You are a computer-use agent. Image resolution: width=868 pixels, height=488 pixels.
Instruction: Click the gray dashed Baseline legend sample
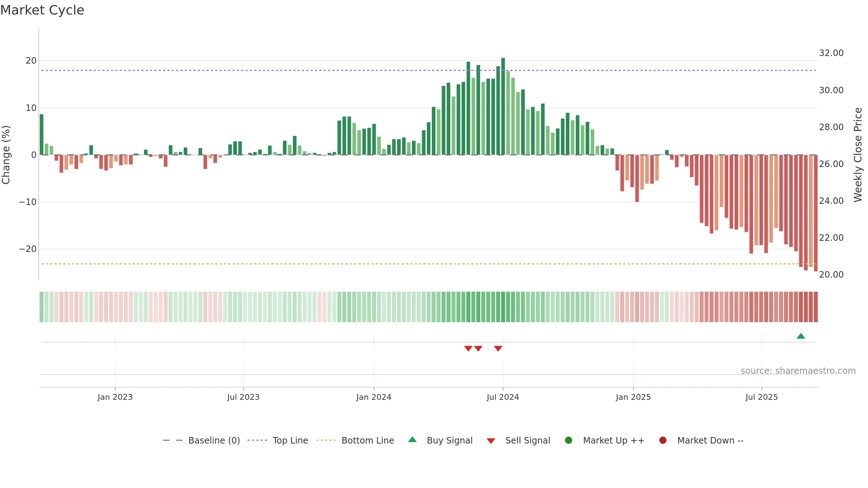point(173,440)
